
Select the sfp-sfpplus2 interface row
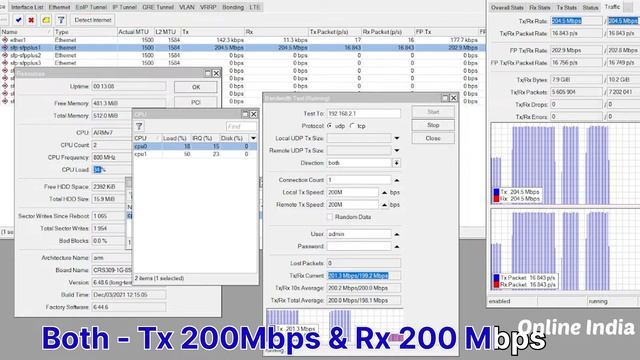[242, 55]
